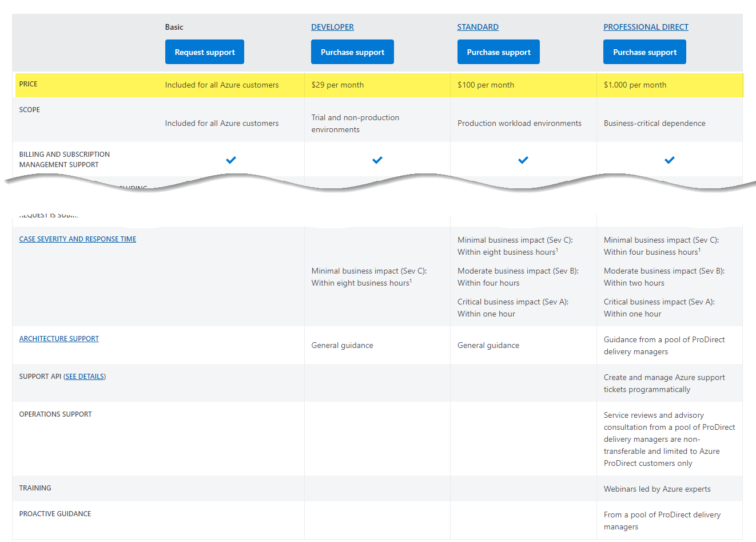Click See Details link beside Support API
Screen dimensions: 756x542
85,377
